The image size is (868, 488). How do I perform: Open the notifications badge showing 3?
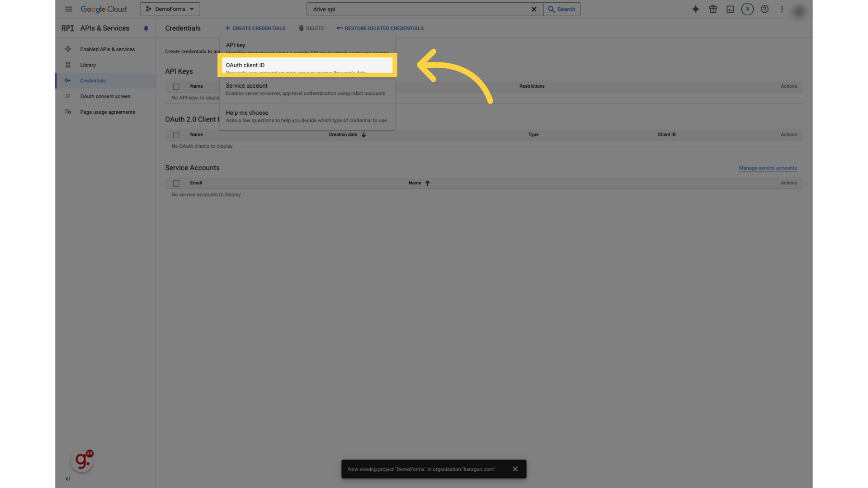pos(747,9)
